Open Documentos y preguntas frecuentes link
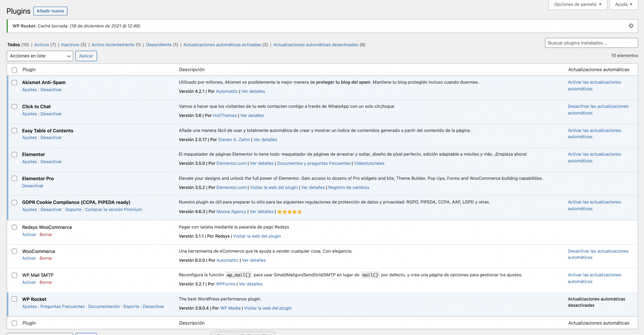This screenshot has width=644, height=335. [314, 163]
